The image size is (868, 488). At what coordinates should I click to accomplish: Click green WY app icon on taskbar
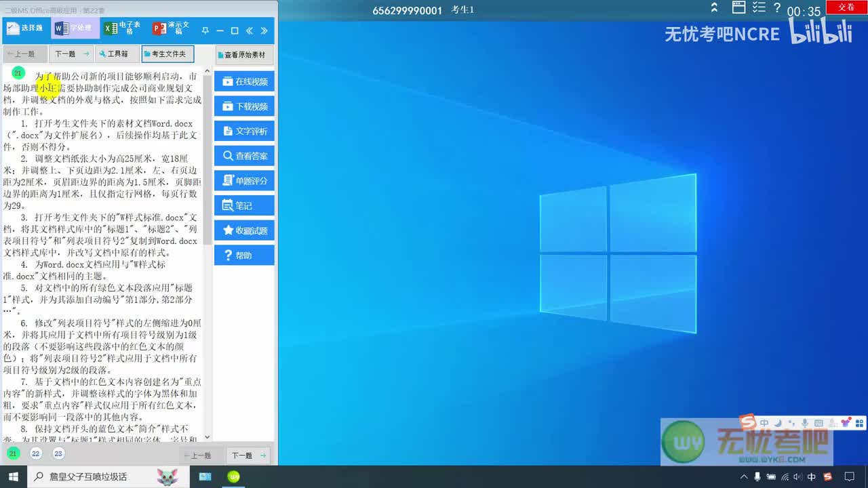click(x=234, y=476)
